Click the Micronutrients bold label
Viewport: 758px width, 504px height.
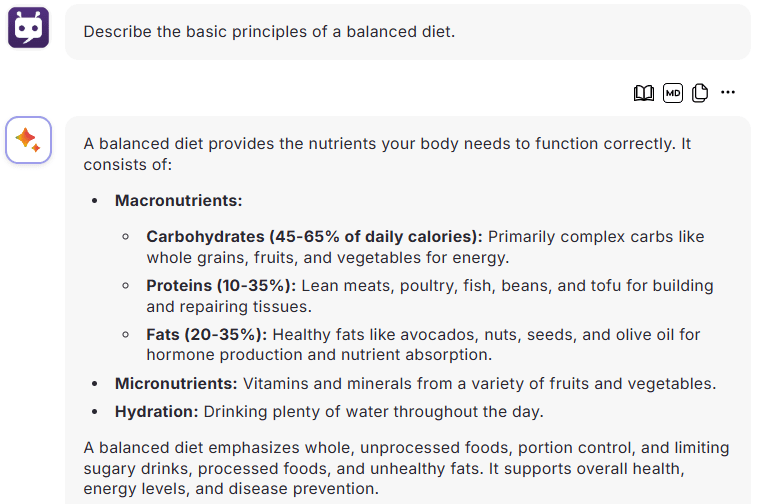click(176, 384)
